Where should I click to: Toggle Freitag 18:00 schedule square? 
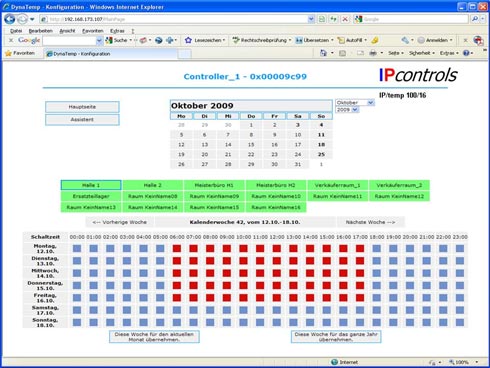376,298
